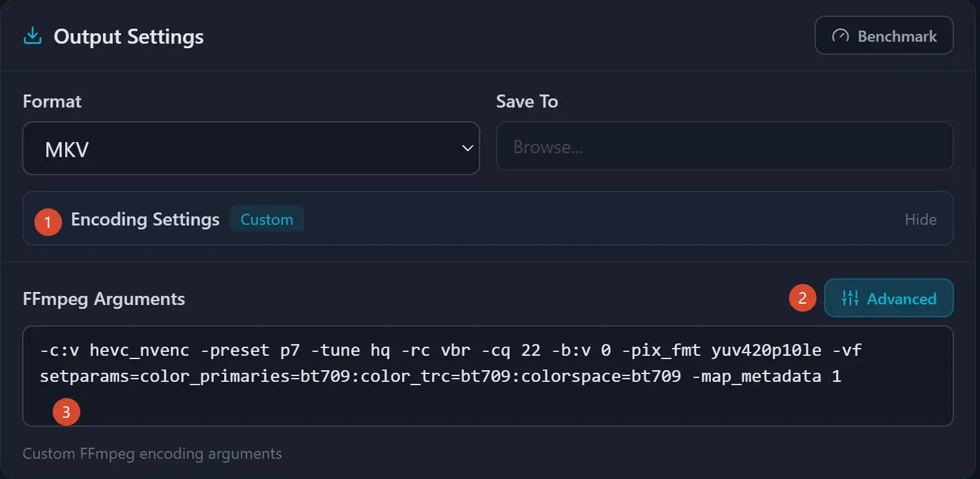The image size is (980, 479).
Task: Click the FFmpeg Arguments label
Action: coord(104,299)
